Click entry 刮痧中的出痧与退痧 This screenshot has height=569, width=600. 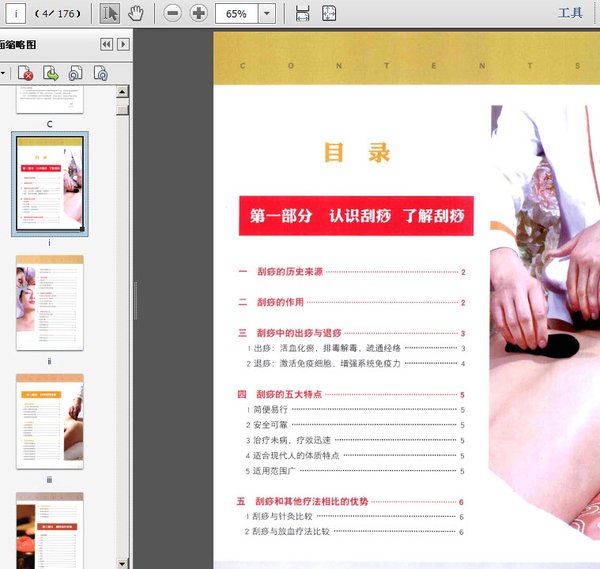(x=299, y=333)
